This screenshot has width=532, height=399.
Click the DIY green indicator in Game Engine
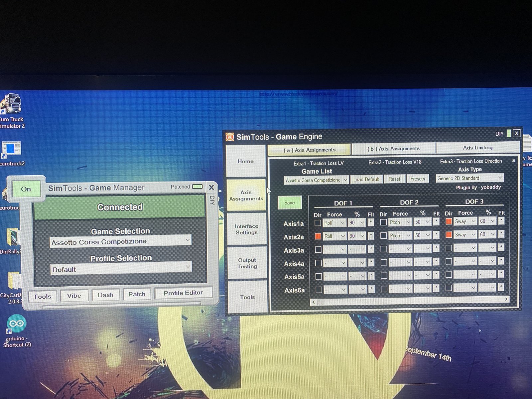coord(509,134)
